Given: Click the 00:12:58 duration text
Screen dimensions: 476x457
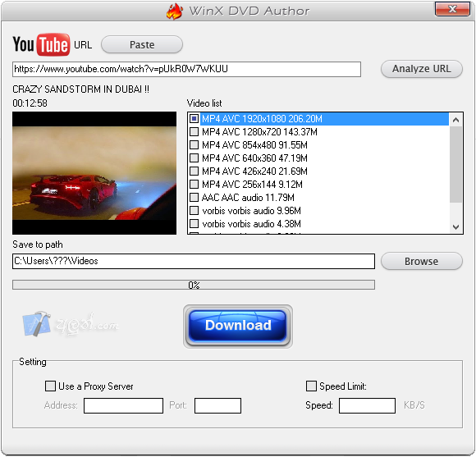Looking at the screenshot, I should pos(30,103).
